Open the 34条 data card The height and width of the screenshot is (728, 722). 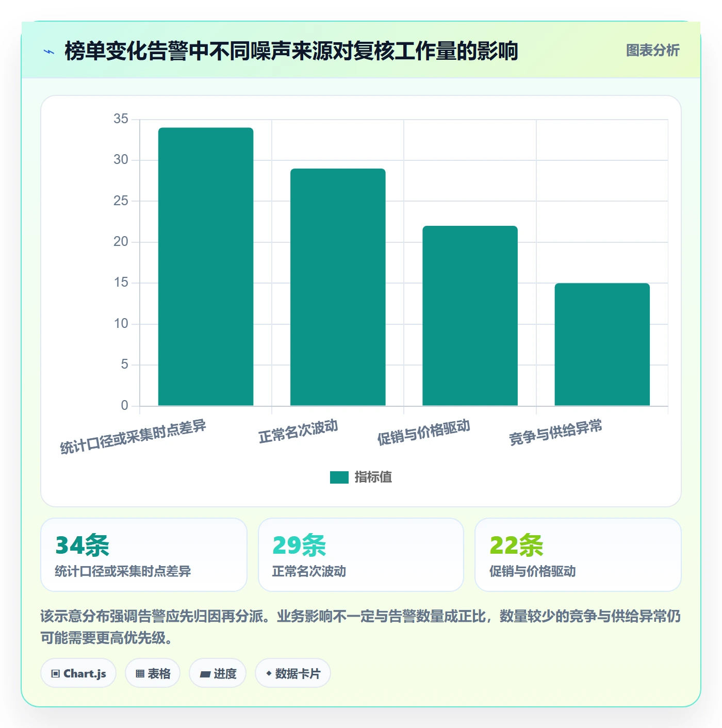coord(144,555)
